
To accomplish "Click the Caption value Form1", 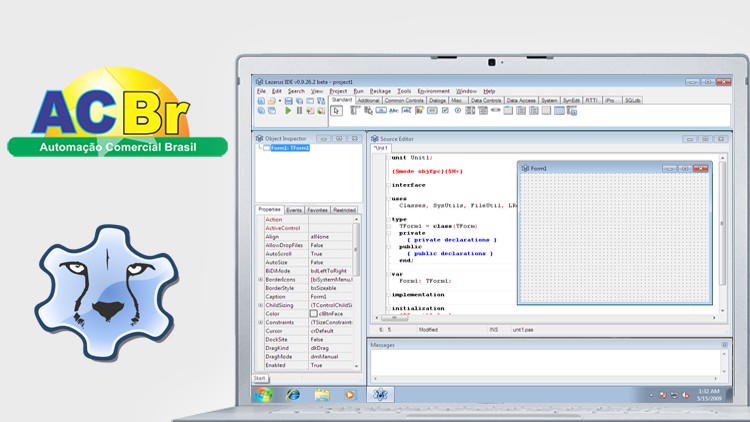I will (319, 297).
